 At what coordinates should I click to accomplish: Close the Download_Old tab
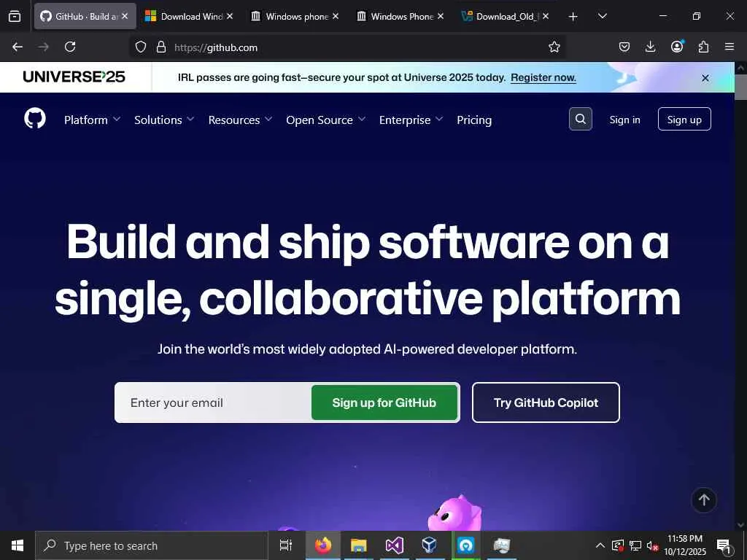pyautogui.click(x=546, y=16)
